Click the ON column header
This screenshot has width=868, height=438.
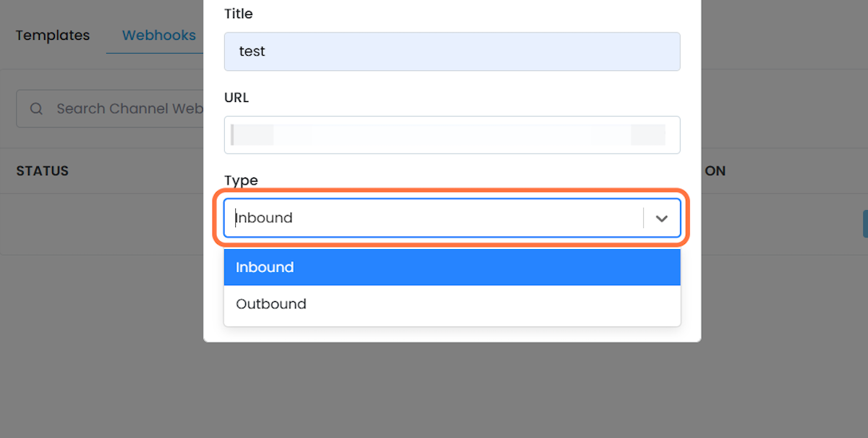715,171
